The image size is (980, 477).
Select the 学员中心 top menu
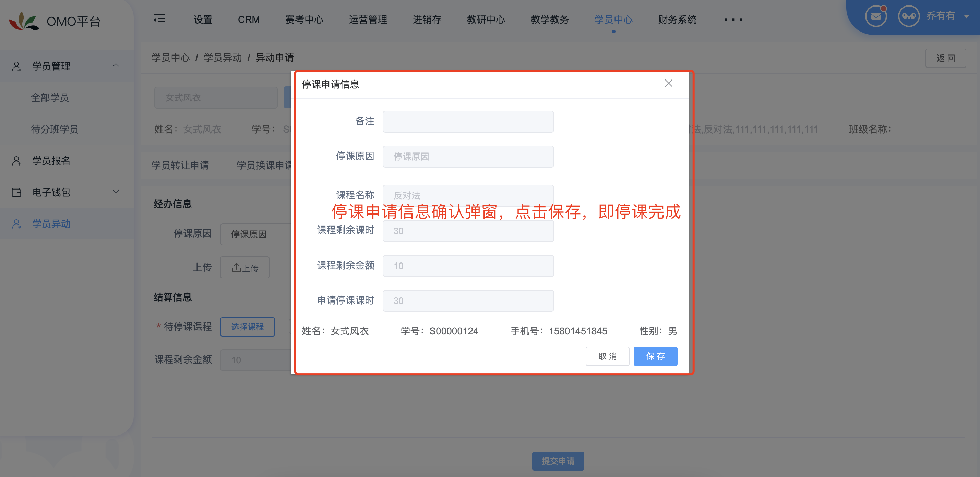pyautogui.click(x=613, y=20)
